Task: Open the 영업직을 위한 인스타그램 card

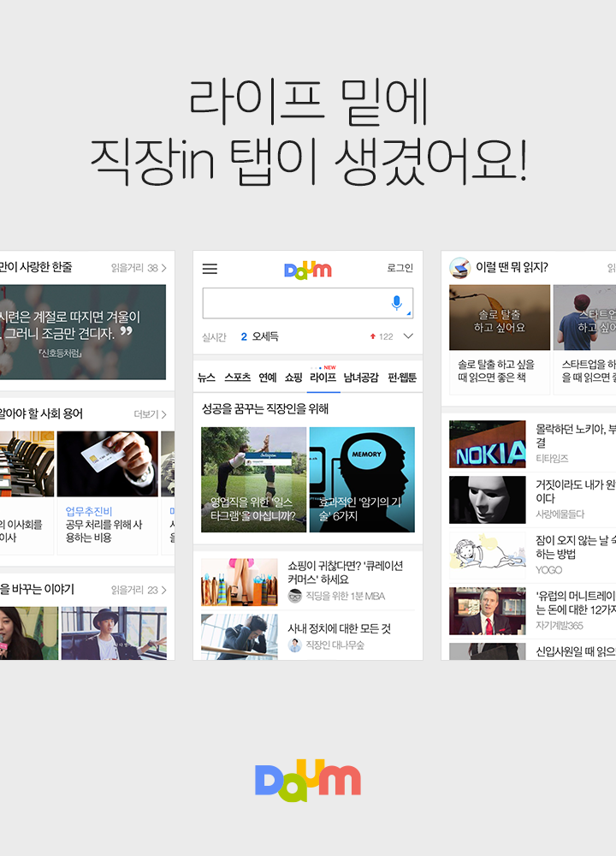Action: (x=254, y=479)
